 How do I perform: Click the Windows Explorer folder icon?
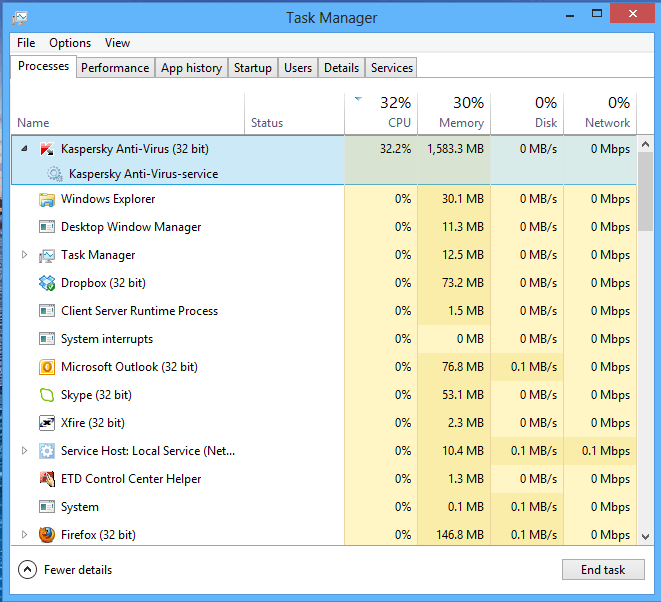(47, 199)
